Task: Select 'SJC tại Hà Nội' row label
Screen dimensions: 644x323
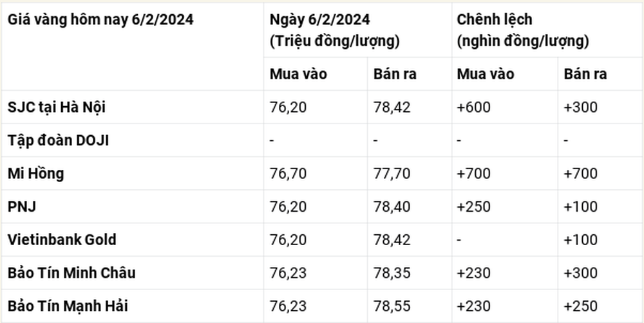Action: tap(57, 107)
